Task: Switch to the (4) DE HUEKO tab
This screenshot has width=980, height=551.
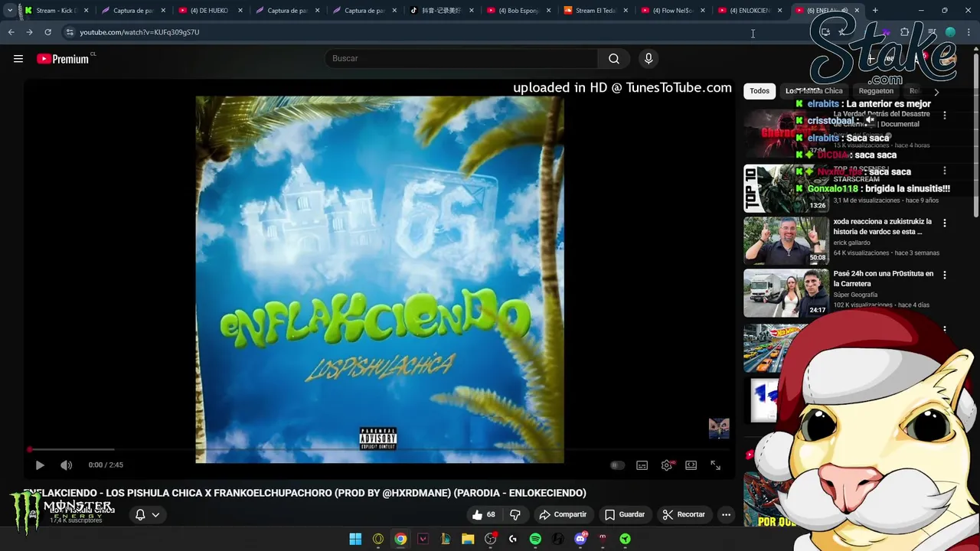Action: tap(211, 11)
